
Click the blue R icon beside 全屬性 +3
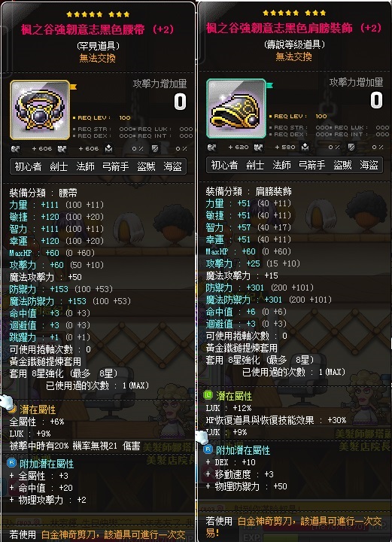(11, 463)
